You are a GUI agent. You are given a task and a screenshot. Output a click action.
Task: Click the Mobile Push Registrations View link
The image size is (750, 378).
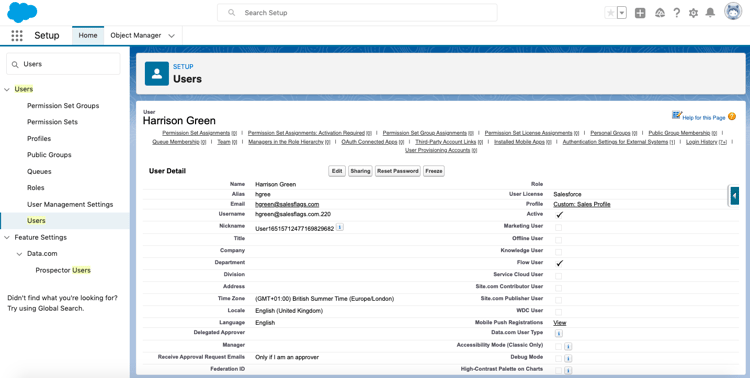[560, 323]
